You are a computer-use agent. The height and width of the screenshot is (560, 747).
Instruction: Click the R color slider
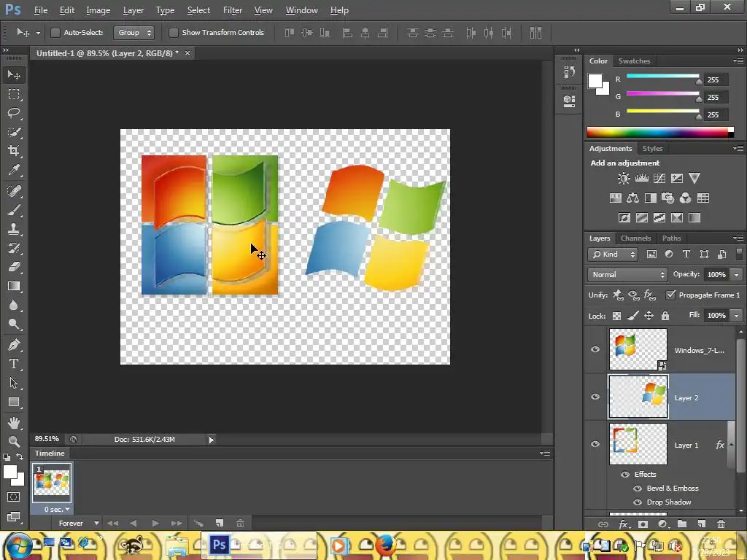[x=662, y=76]
